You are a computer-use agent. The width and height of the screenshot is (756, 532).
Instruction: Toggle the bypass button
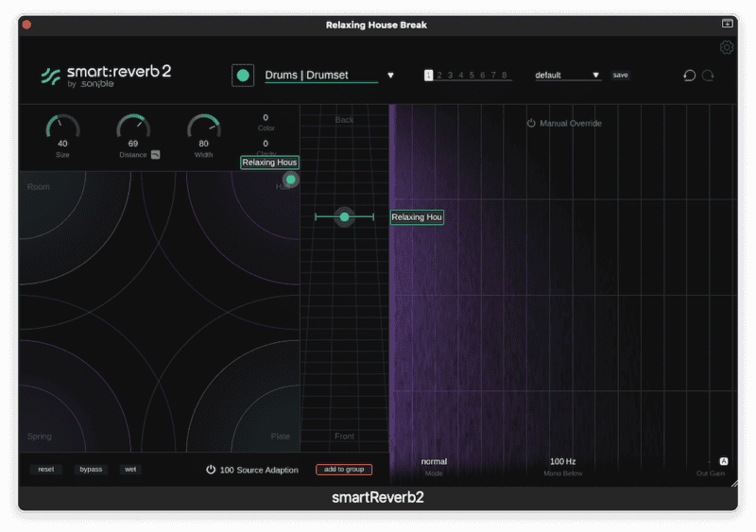click(91, 470)
